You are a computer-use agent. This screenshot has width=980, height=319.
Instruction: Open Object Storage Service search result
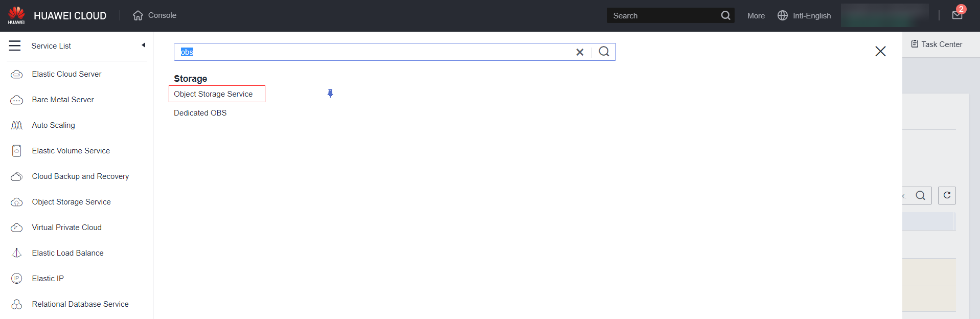click(x=213, y=94)
